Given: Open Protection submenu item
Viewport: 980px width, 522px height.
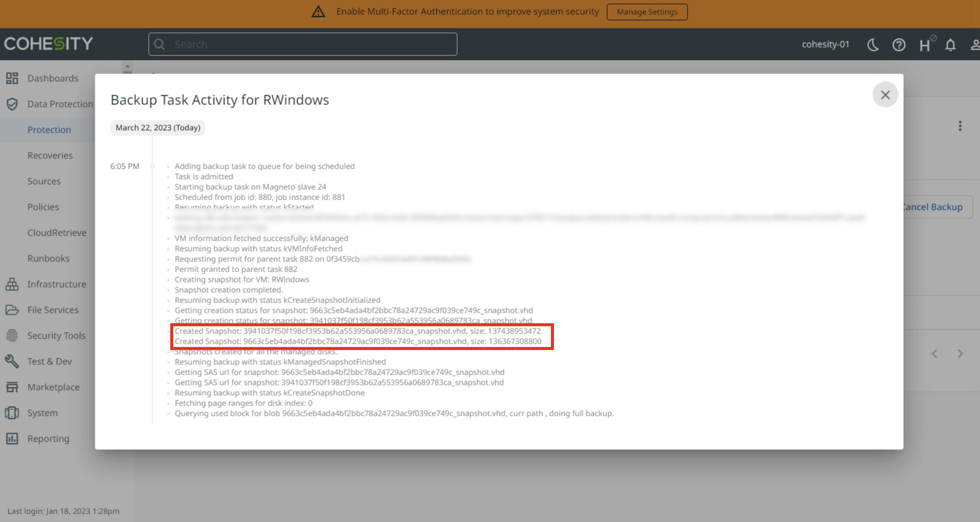Looking at the screenshot, I should click(x=49, y=130).
